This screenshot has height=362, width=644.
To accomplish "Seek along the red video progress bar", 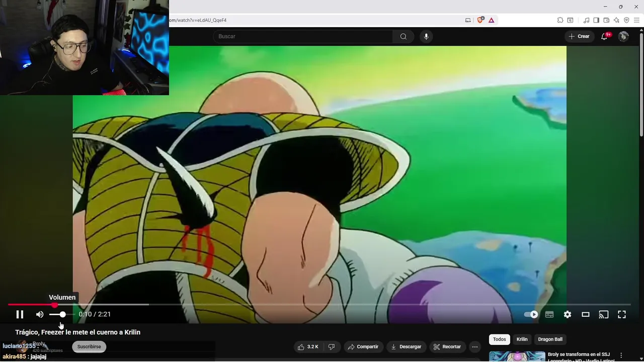I will click(x=319, y=304).
